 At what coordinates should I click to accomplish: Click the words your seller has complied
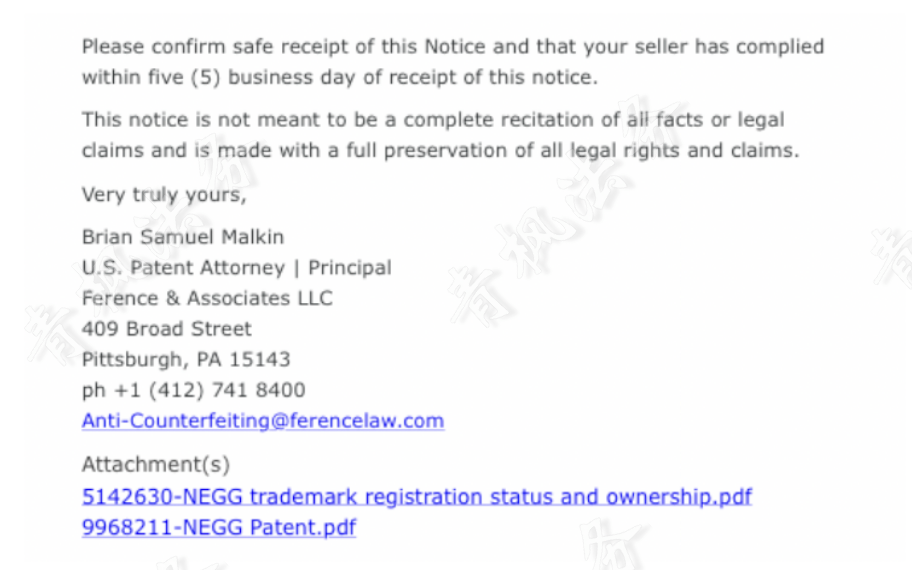[700, 47]
